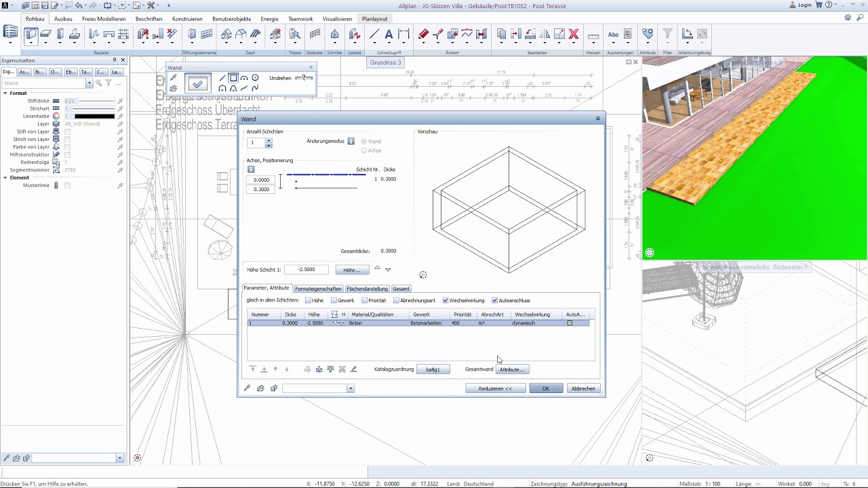Click the Reduzieren << button
Image resolution: width=868 pixels, height=488 pixels.
(x=496, y=388)
